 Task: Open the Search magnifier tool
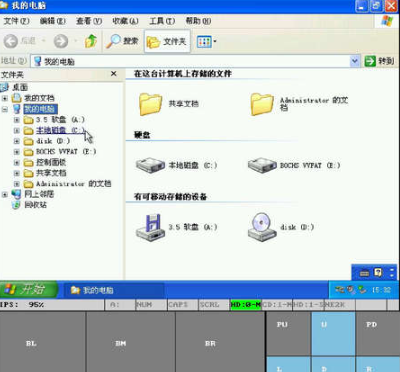click(x=122, y=41)
